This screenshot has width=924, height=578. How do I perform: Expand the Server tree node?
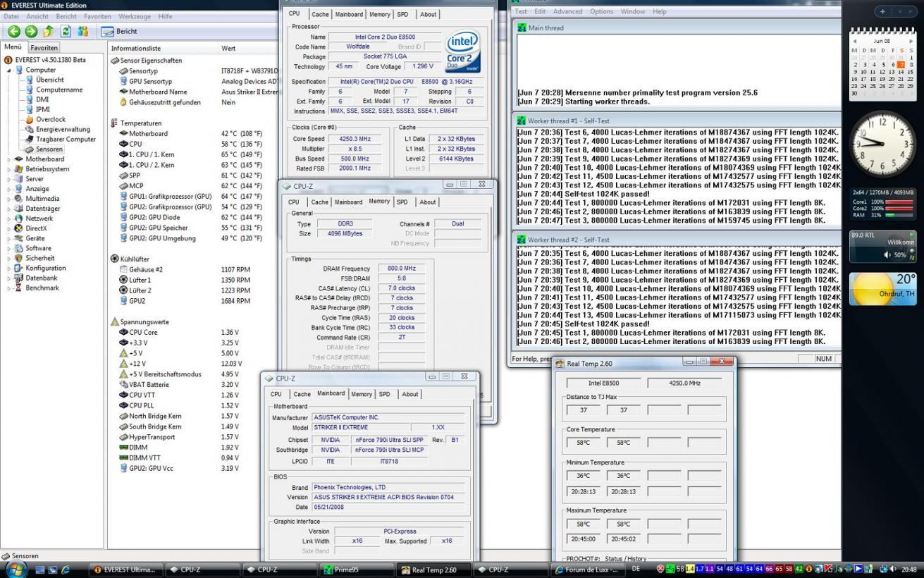coord(9,179)
